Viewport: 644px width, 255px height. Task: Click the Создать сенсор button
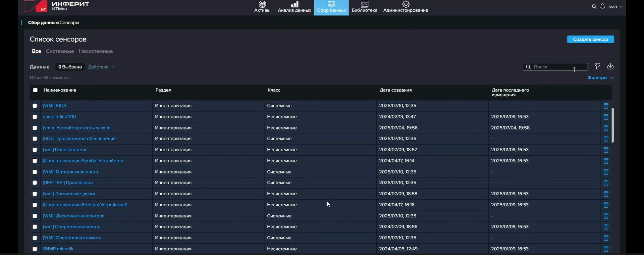pos(590,39)
